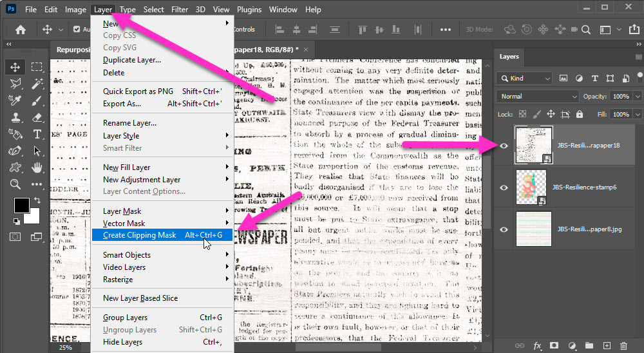644x353 pixels.
Task: Hide the JBS-Resili...rapaper18 layer
Action: 504,146
